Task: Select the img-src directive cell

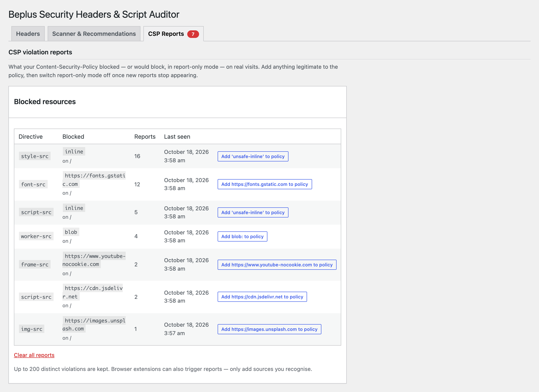Action: click(x=32, y=329)
